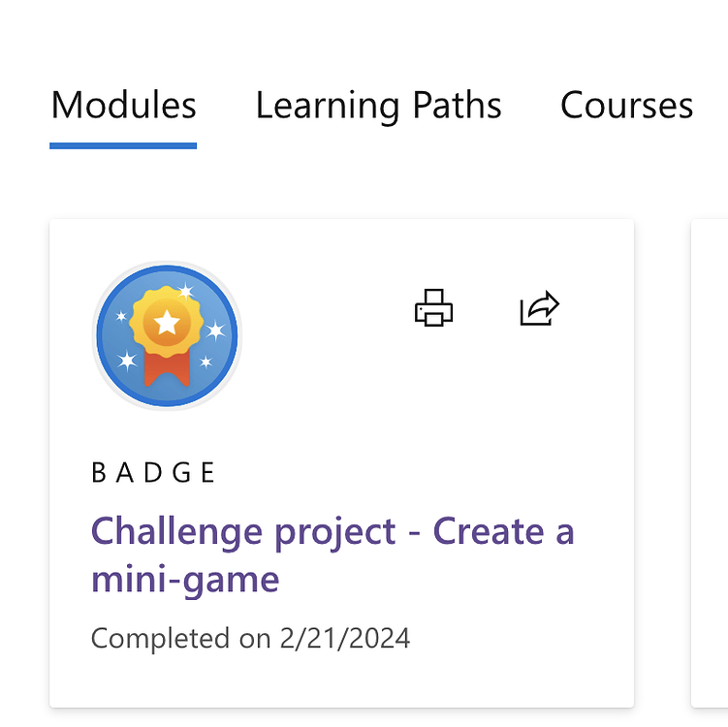Viewport: 728px width, 727px height.
Task: Click the share arrow icon on the card
Action: tap(540, 308)
